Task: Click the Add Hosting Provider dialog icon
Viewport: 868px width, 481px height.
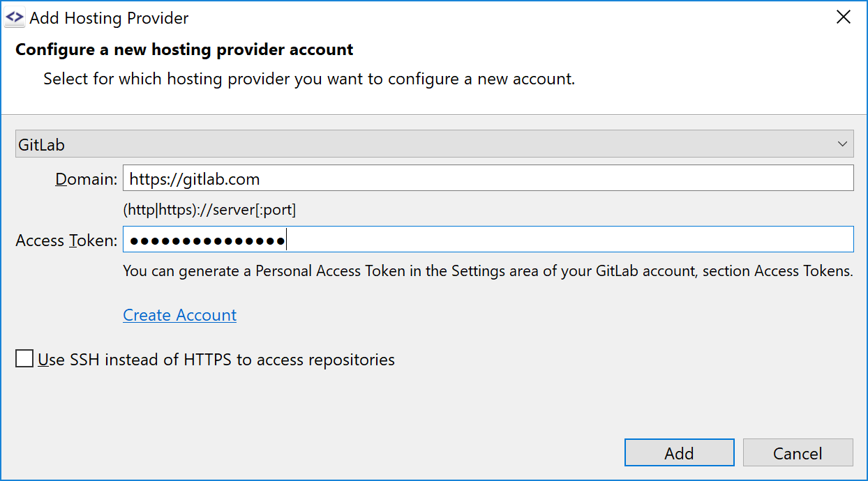Action: point(15,17)
